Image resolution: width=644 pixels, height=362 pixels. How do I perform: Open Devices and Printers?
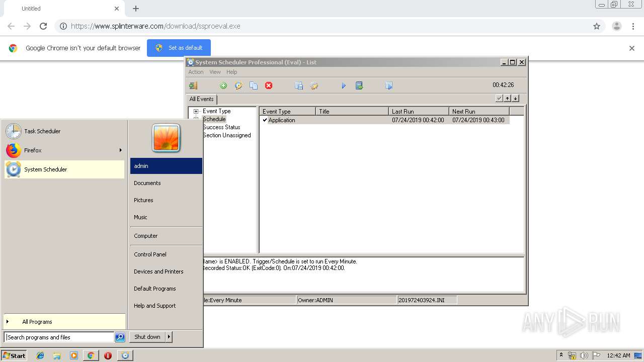(166, 271)
